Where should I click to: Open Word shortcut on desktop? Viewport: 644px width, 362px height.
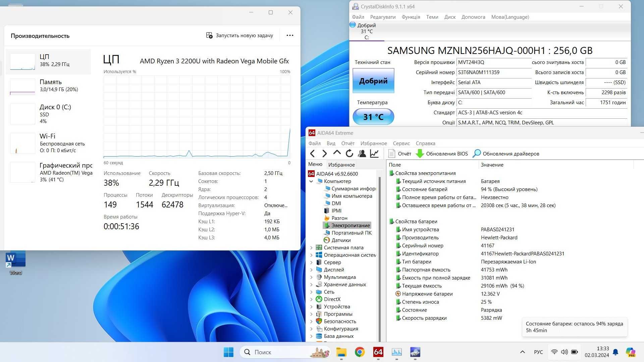[x=15, y=263]
